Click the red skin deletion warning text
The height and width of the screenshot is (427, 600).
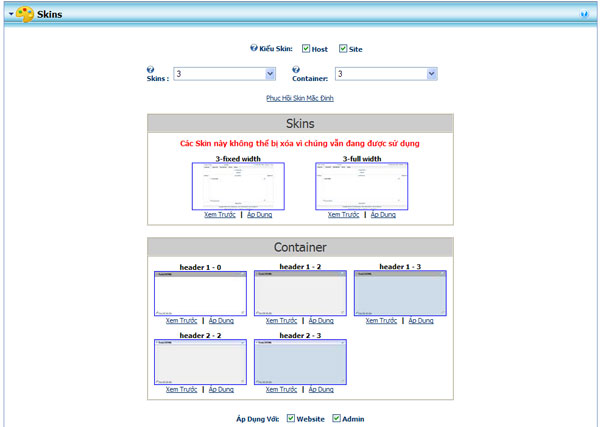[x=300, y=143]
